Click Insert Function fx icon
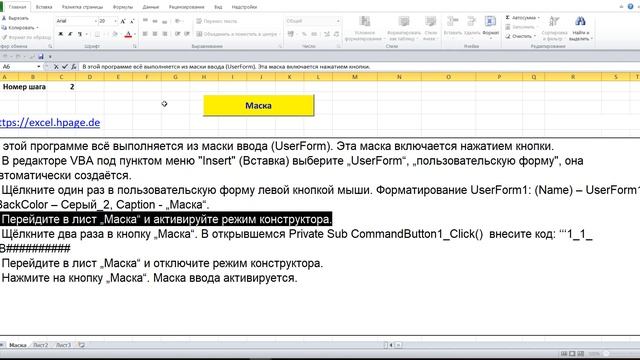The height and width of the screenshot is (360, 640). 73,67
